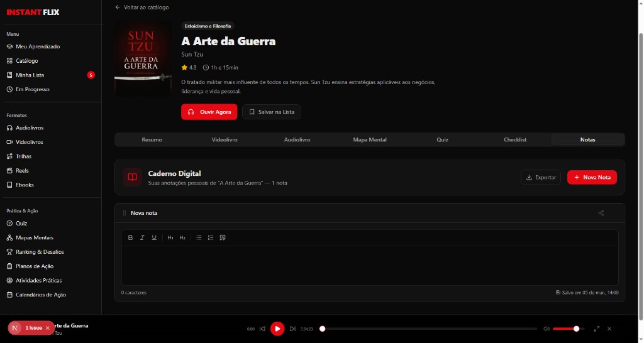
Task: Export notes with Exportar button
Action: click(541, 177)
